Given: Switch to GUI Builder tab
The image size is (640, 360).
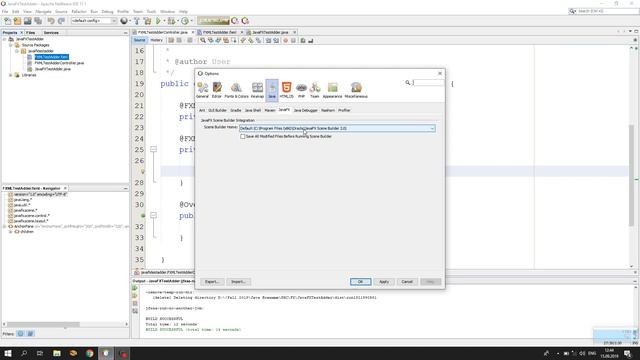Looking at the screenshot, I should coord(217,110).
